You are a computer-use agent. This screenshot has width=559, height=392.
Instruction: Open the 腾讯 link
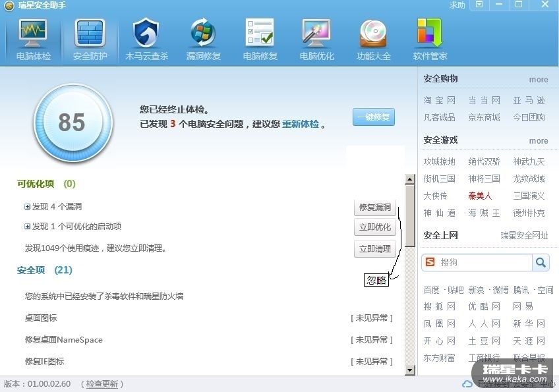[x=521, y=290]
